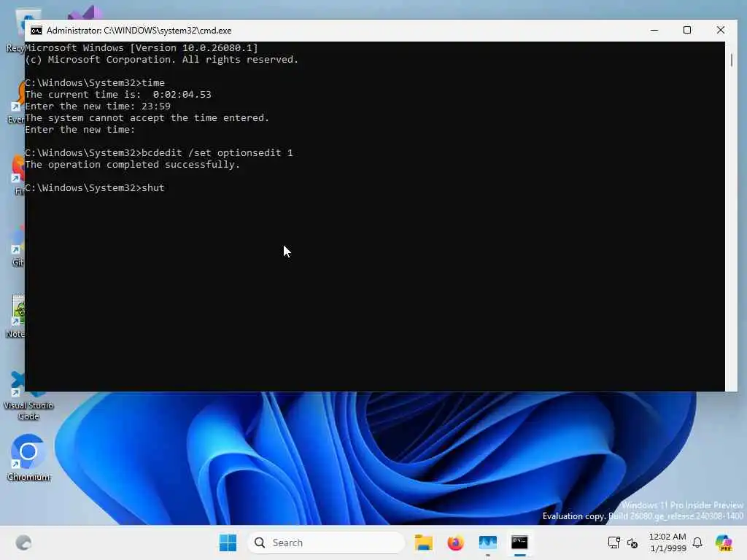747x560 pixels.
Task: Click the 'Enter the new time: 23:59' line
Action: (x=98, y=106)
